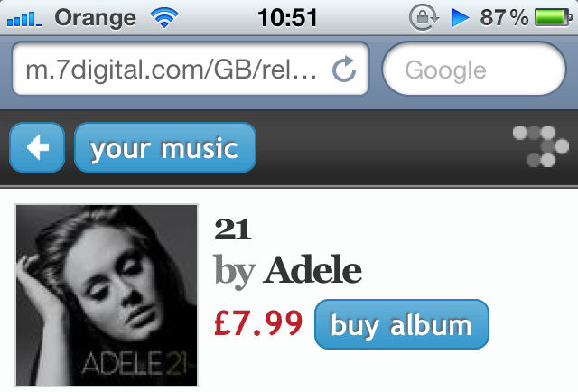Screen dimensions: 578x392
Task: Tap the blue back arrow button
Action: [x=37, y=147]
